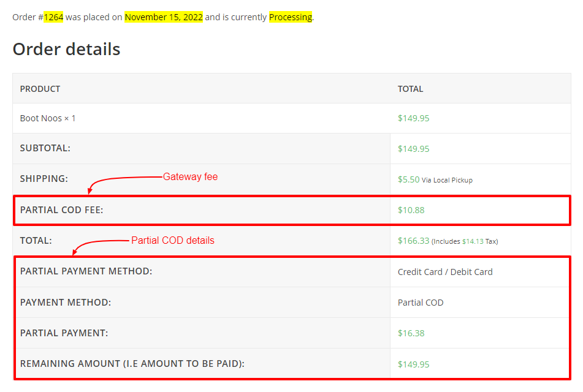
Task: Click the highlighted order number 1264
Action: pyautogui.click(x=53, y=17)
